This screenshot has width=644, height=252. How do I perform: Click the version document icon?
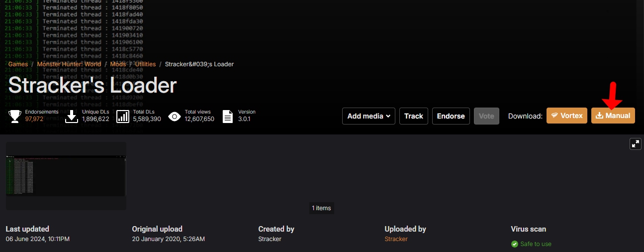[227, 116]
